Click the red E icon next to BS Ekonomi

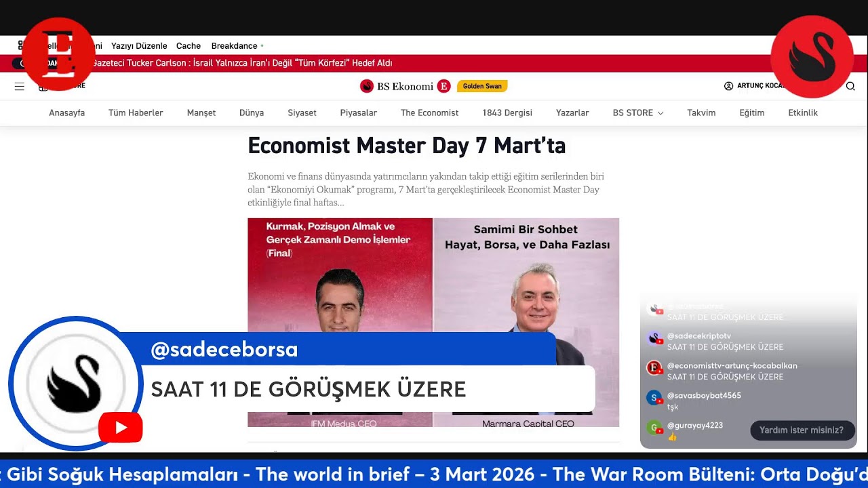tap(443, 86)
